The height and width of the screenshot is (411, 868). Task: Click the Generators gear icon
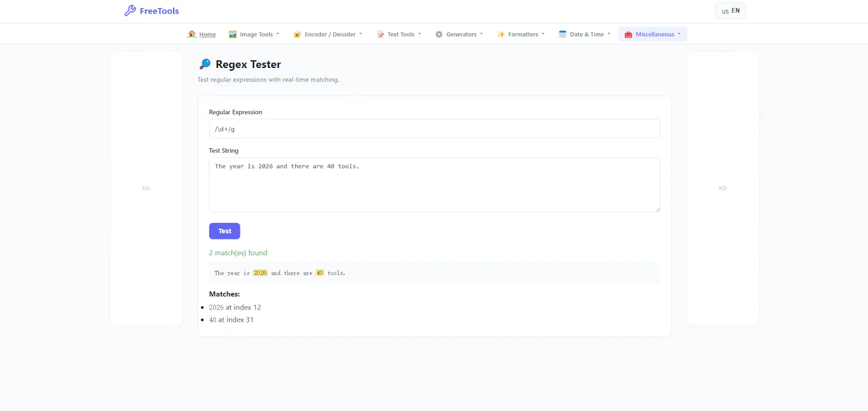(439, 34)
